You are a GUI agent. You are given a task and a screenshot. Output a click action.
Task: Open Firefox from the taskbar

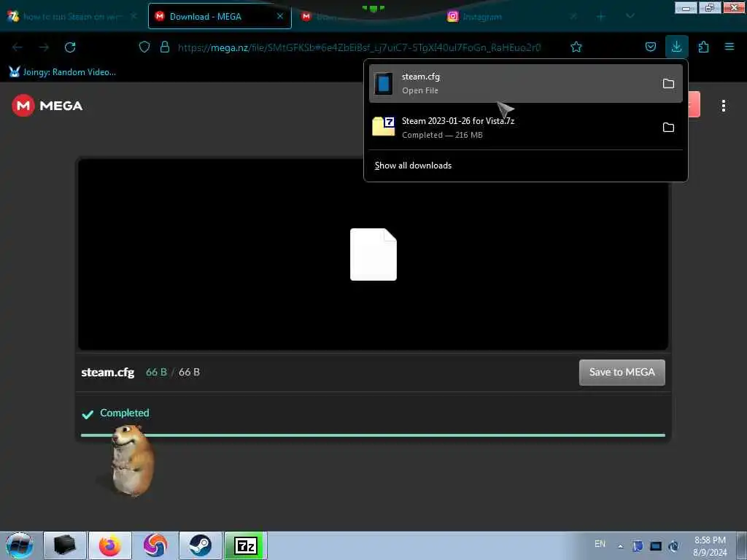point(110,545)
